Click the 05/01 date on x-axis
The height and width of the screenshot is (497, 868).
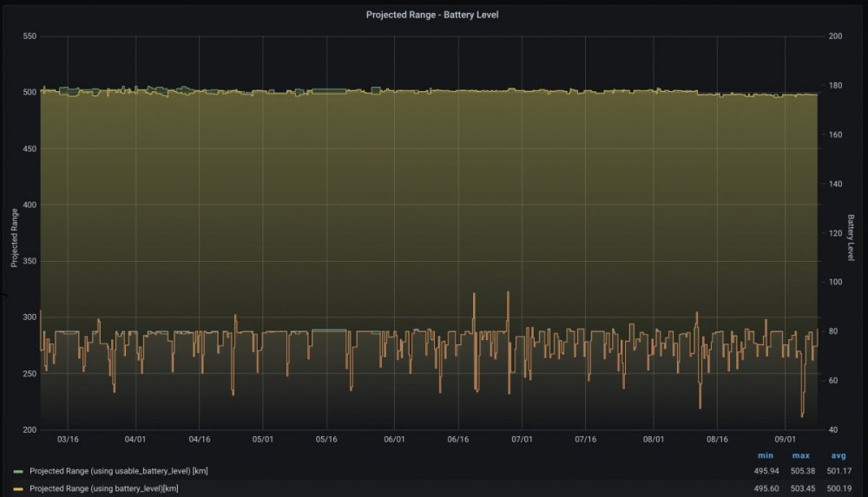tap(264, 439)
